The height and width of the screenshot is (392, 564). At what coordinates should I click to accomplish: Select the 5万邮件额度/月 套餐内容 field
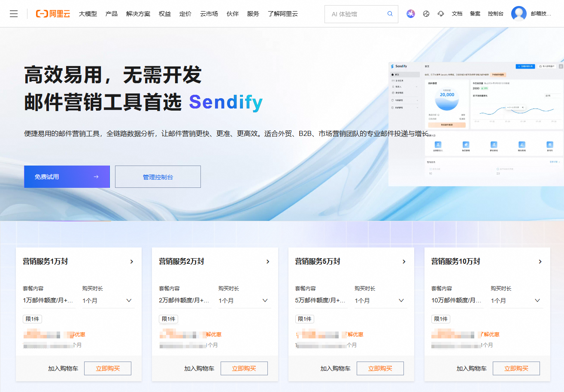321,301
